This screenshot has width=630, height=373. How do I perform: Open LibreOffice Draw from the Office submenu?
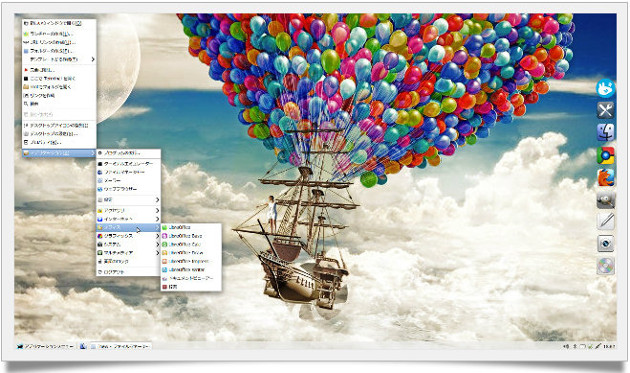(x=191, y=253)
